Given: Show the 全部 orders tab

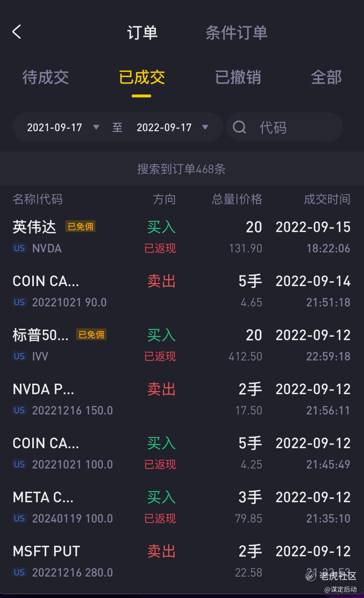Looking at the screenshot, I should (x=326, y=77).
